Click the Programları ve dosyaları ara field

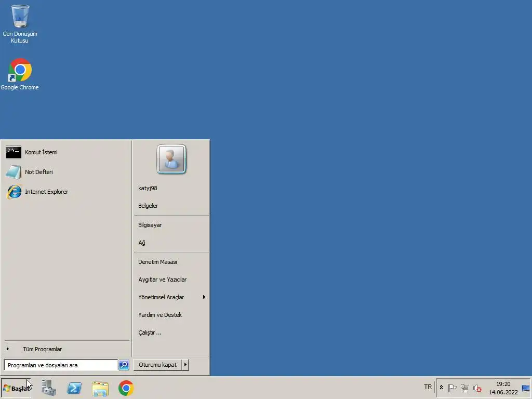[61, 365]
